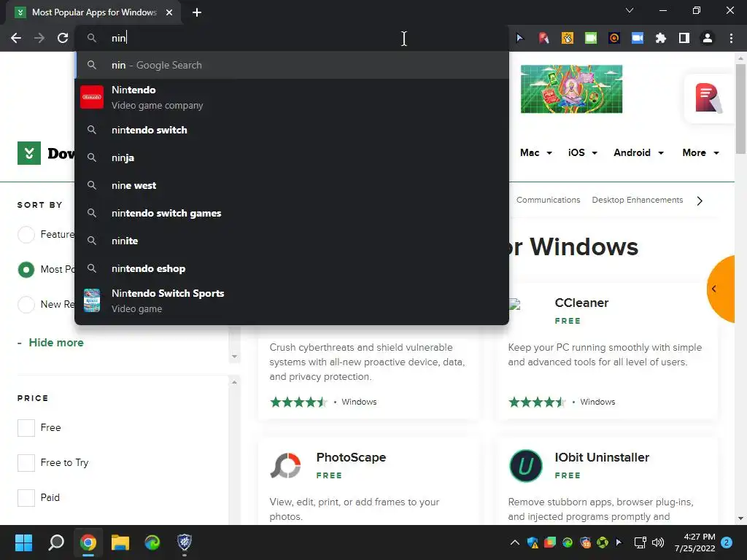Image resolution: width=747 pixels, height=560 pixels.
Task: Select the New Releases sort radio button
Action: (26, 304)
